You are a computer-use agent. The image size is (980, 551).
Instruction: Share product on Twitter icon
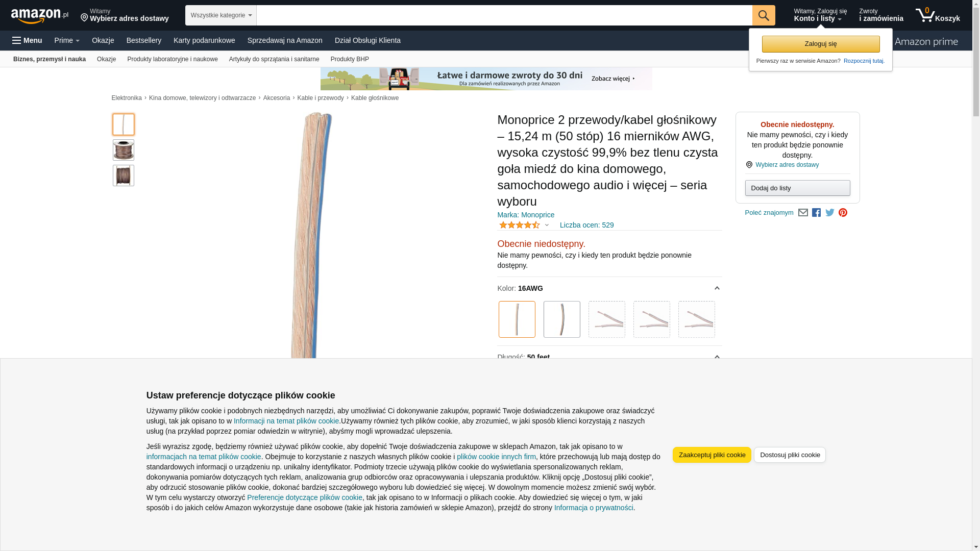click(829, 213)
